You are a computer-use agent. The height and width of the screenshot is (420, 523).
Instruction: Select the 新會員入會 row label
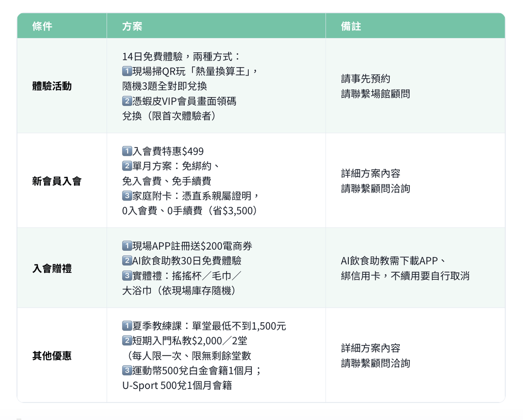click(57, 181)
